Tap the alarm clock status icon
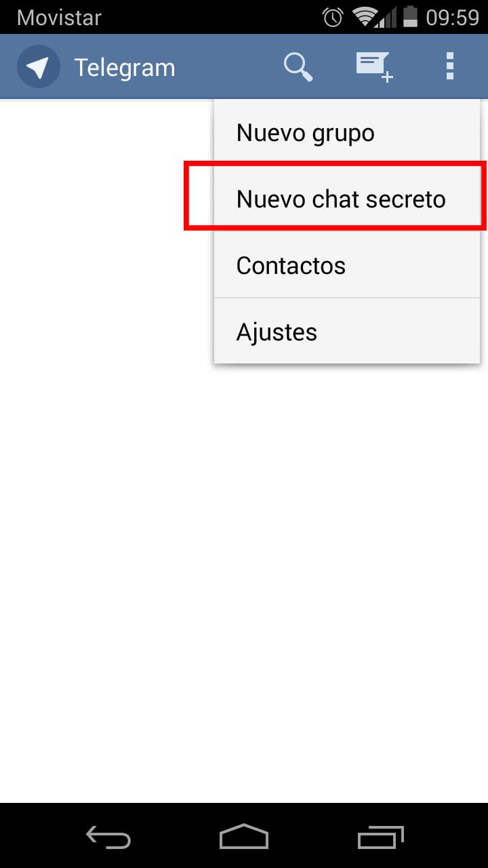 (x=332, y=17)
